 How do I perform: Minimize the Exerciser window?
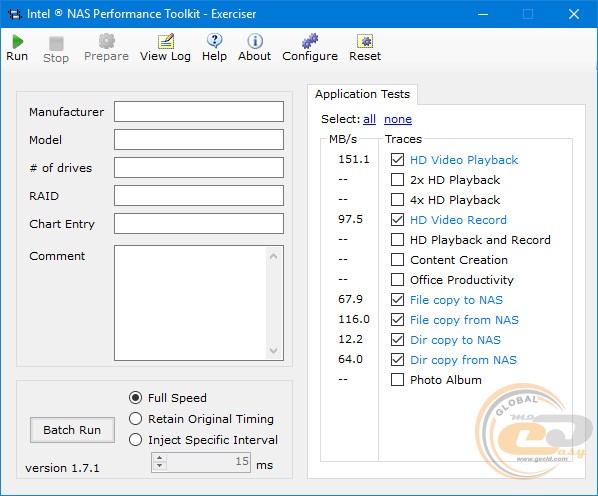[483, 14]
